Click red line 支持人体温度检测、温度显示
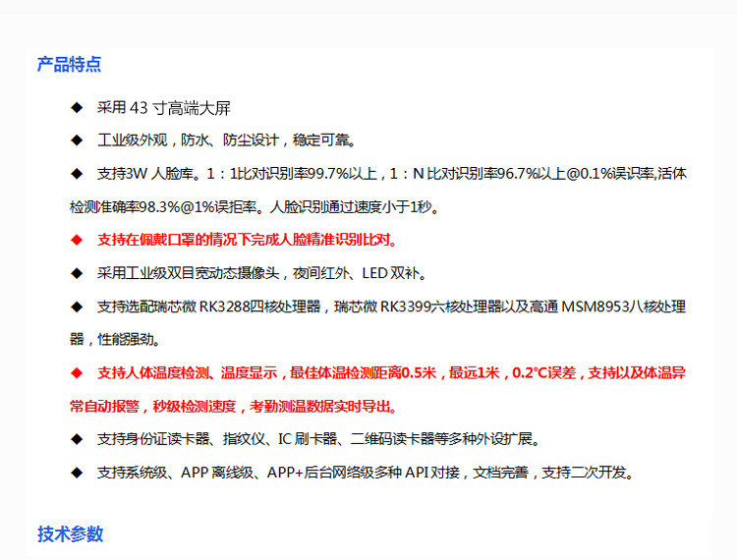 point(391,373)
